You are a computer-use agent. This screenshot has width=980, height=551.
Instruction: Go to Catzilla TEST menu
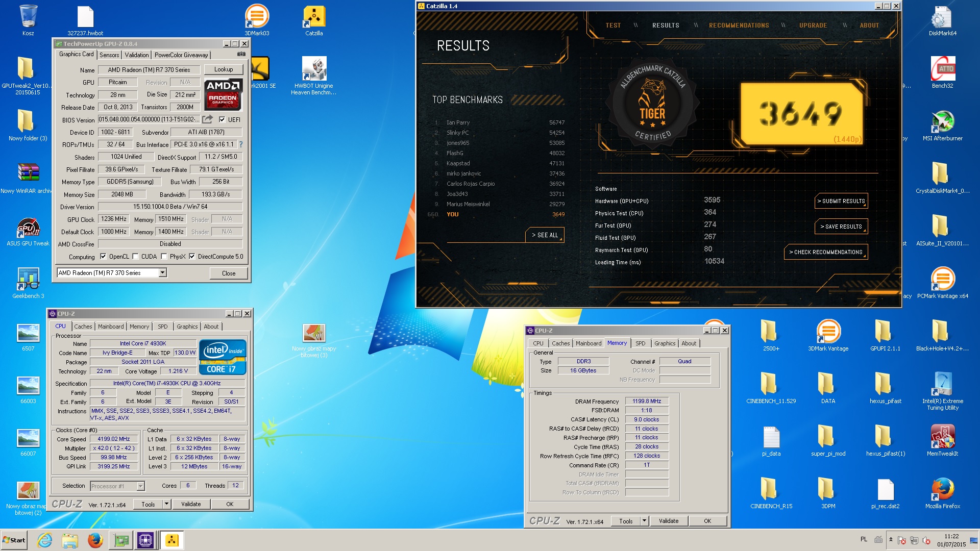(x=613, y=26)
